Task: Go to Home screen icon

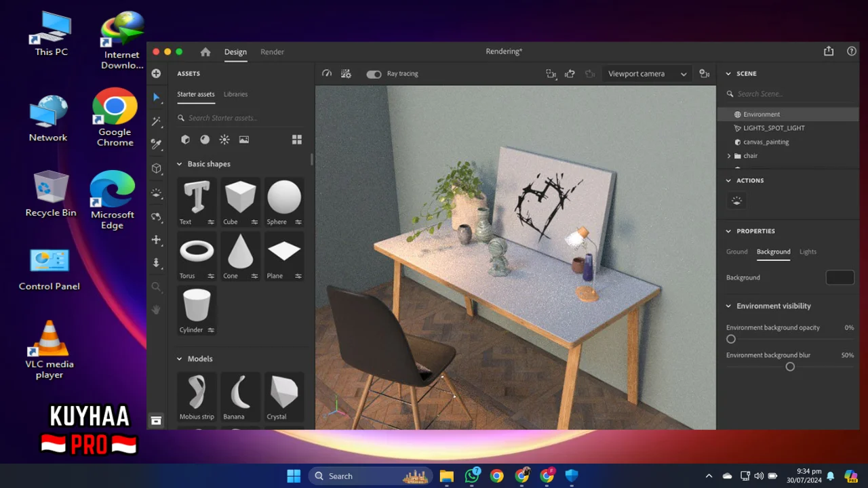Action: click(205, 52)
